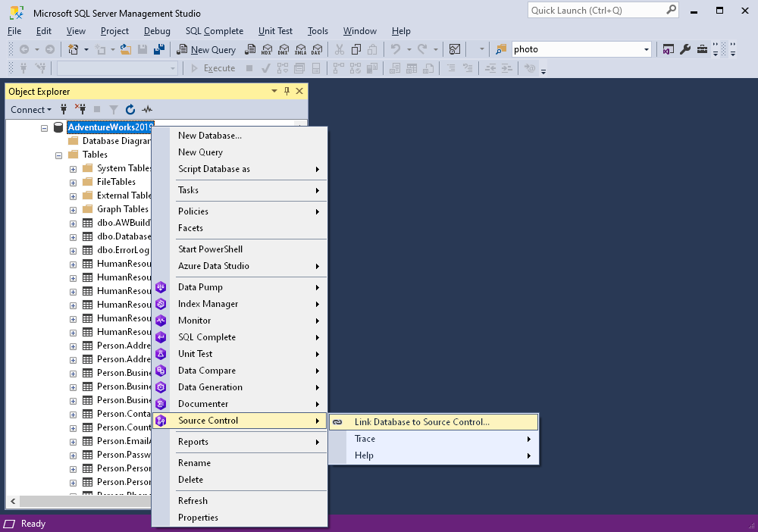Expand the dbo.ErrorLog table node
This screenshot has width=758, height=532.
pyautogui.click(x=73, y=251)
